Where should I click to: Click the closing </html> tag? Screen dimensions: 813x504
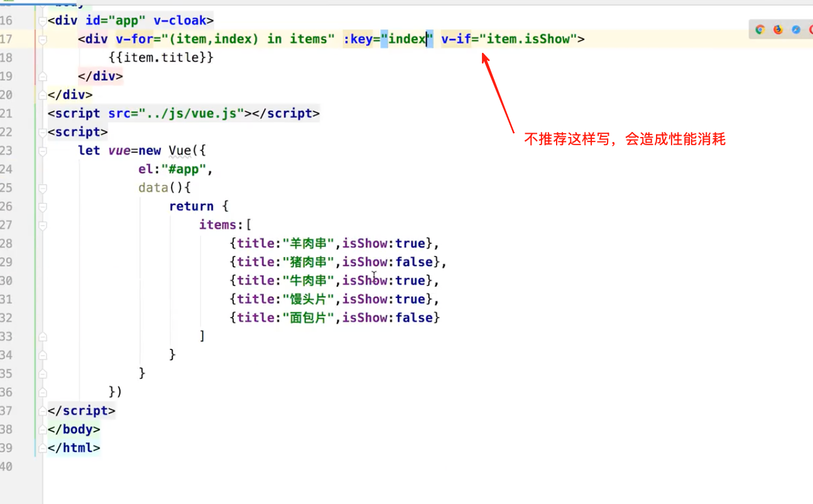(74, 448)
